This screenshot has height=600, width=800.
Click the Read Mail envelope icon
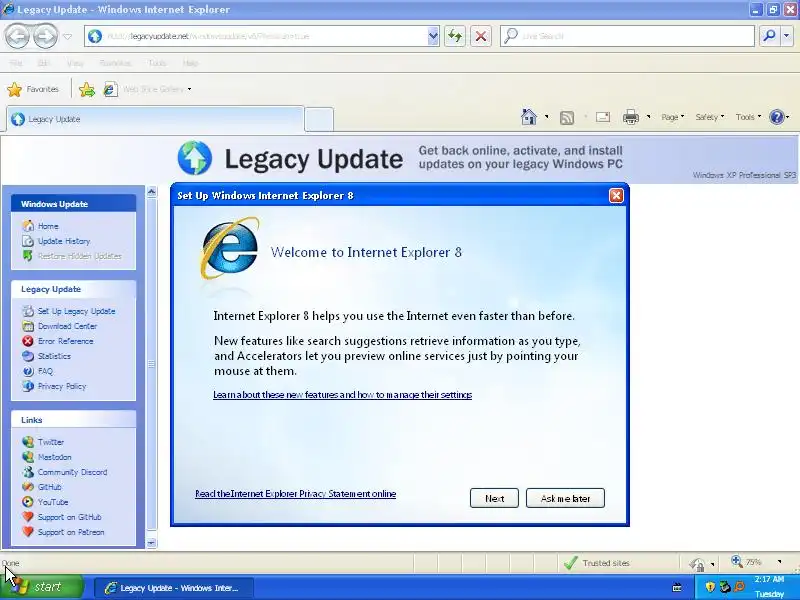pyautogui.click(x=603, y=117)
